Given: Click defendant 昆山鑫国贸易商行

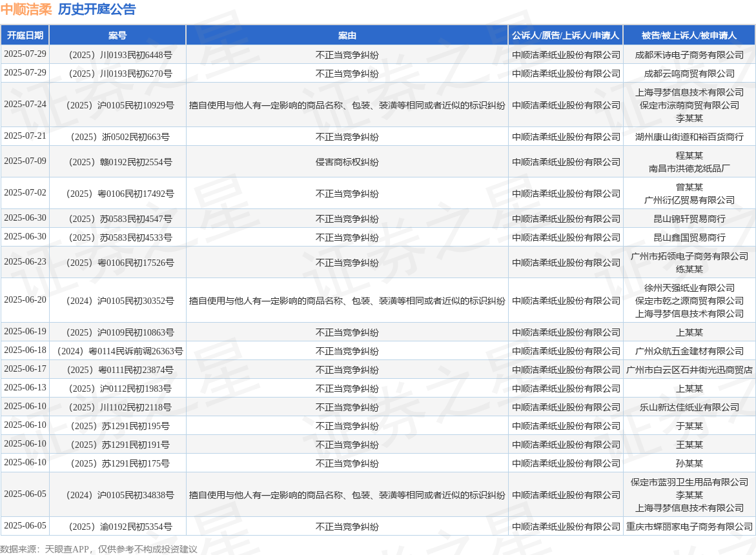Looking at the screenshot, I should 689,237.
